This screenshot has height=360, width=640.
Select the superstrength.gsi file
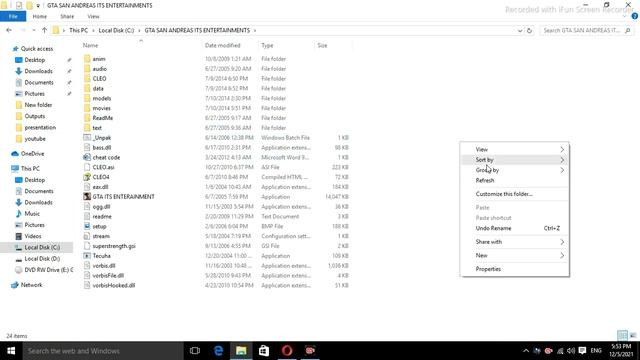click(x=114, y=246)
